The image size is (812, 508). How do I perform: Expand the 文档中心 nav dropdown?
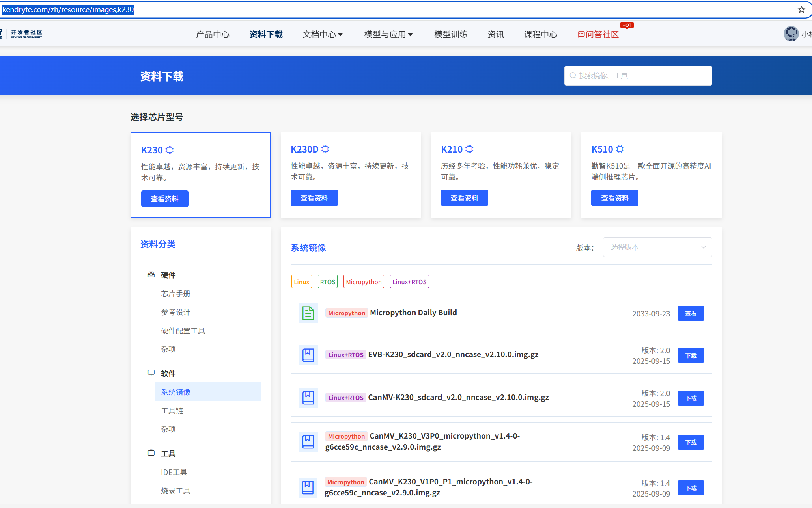point(322,35)
